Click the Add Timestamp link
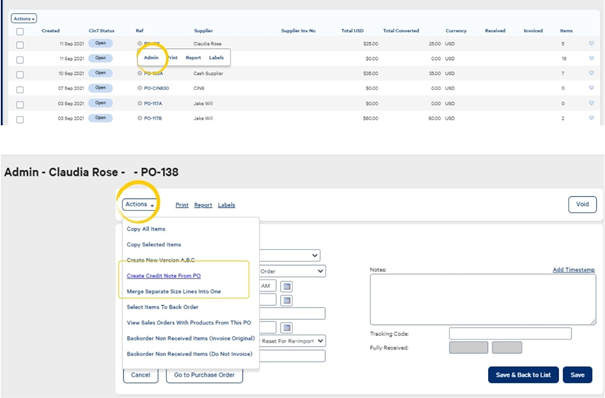The height and width of the screenshot is (398, 605). 573,270
